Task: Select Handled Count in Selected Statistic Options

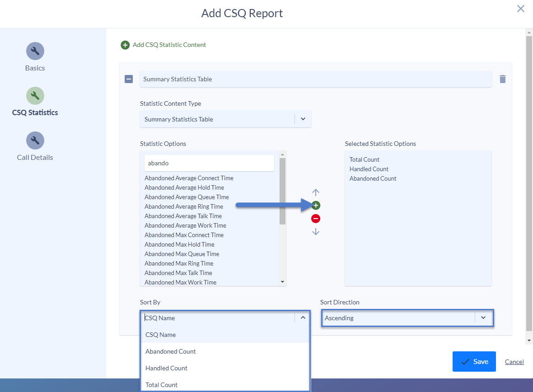Action: pos(369,169)
